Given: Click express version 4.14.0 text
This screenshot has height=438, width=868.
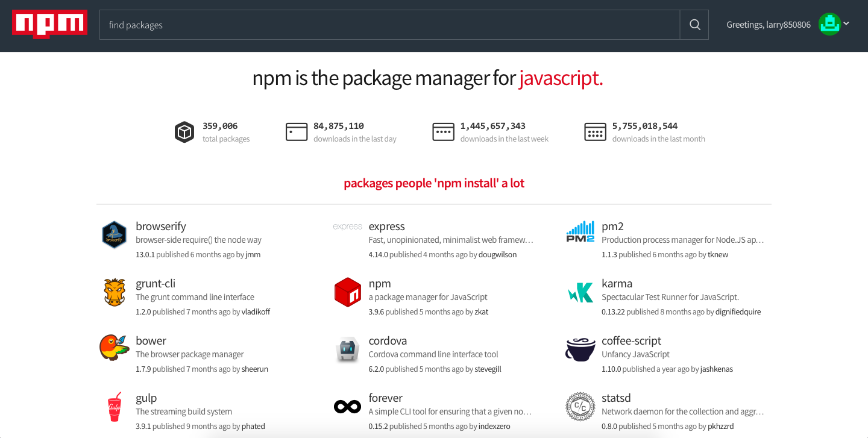Looking at the screenshot, I should coord(378,255).
